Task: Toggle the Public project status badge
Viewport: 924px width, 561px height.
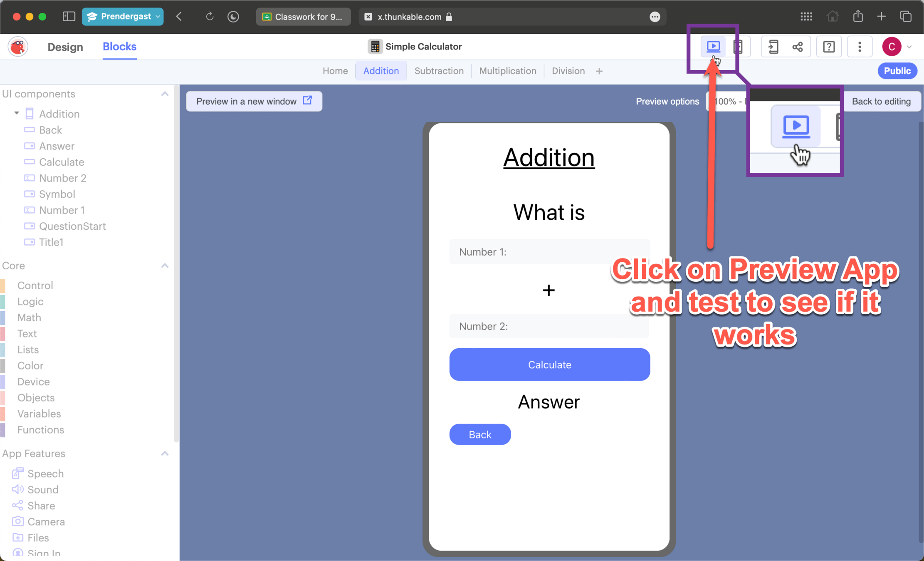Action: [897, 71]
